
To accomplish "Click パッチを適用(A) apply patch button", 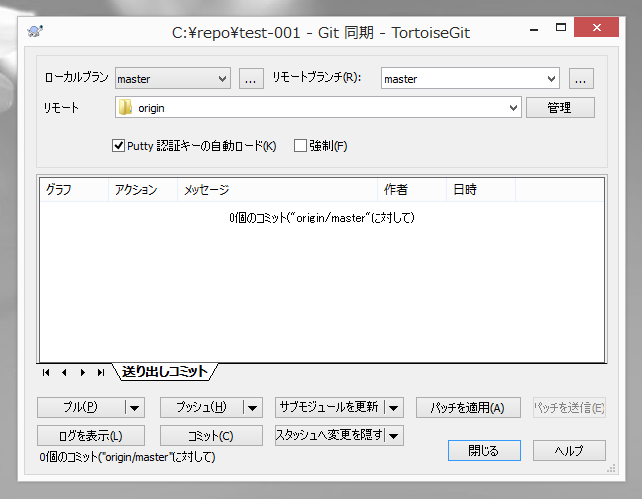I will (468, 408).
